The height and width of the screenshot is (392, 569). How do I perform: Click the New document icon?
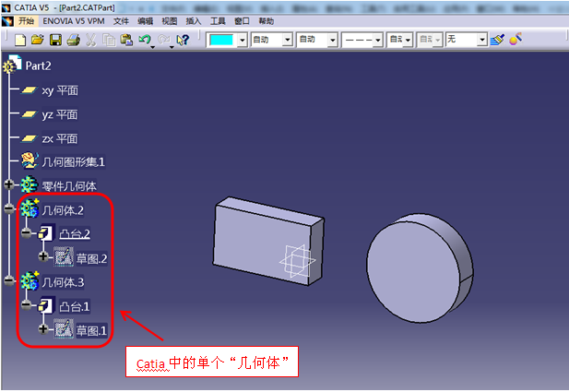click(x=20, y=40)
